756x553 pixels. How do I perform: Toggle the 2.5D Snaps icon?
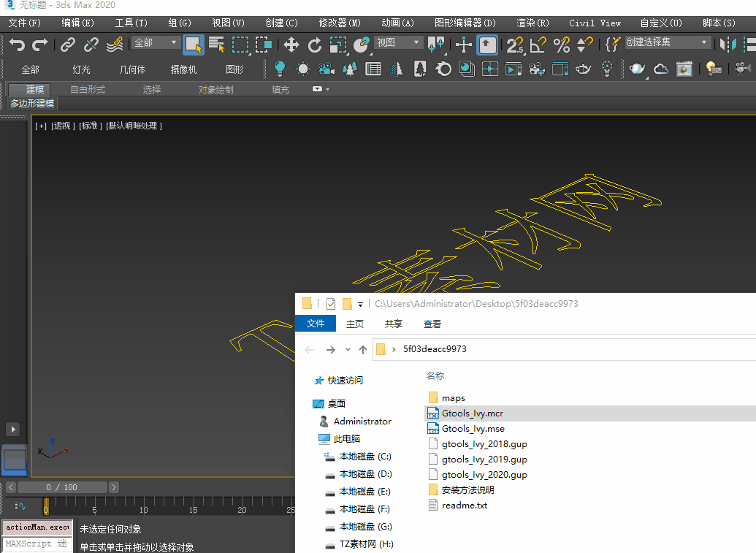[515, 45]
